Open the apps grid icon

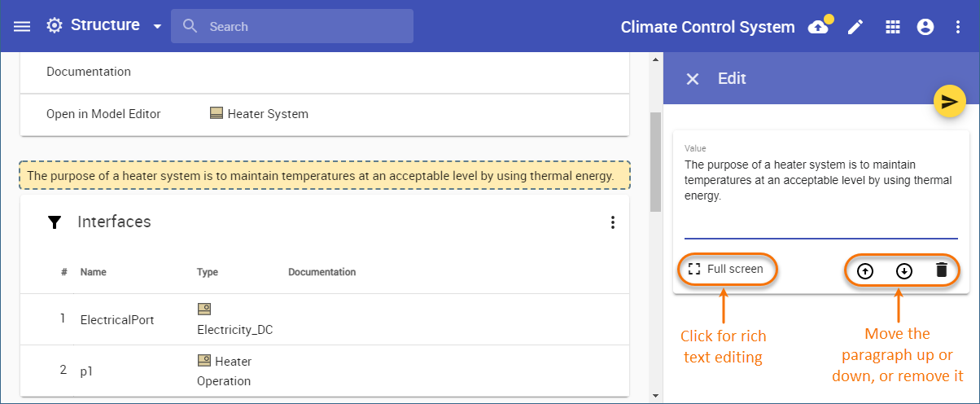click(x=893, y=27)
